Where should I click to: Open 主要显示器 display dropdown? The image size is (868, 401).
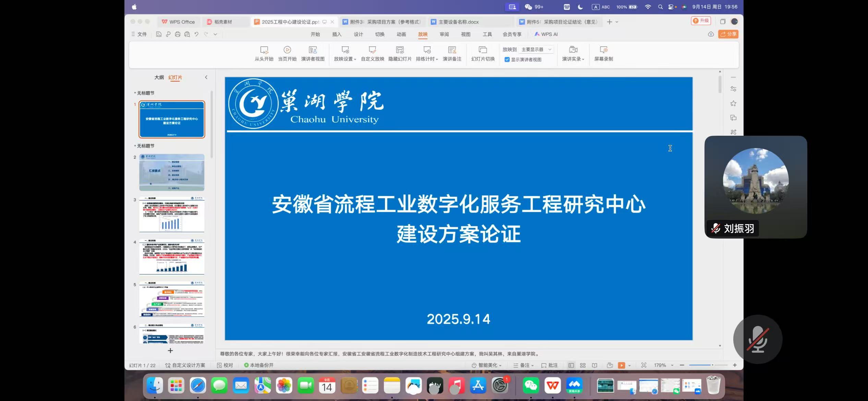(x=536, y=49)
